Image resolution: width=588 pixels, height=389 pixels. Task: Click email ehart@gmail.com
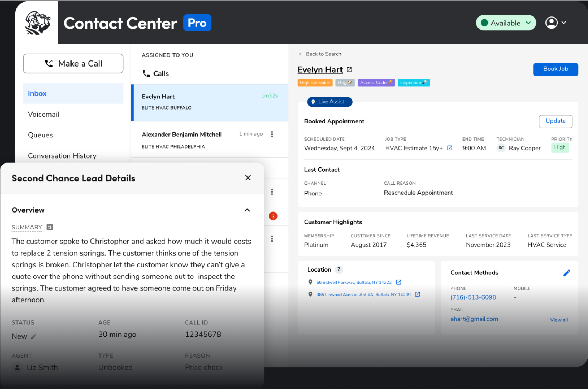click(x=474, y=319)
